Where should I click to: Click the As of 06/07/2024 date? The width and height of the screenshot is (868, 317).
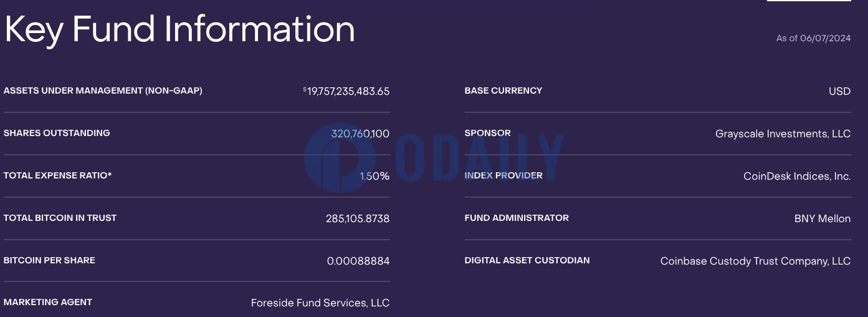click(x=813, y=39)
